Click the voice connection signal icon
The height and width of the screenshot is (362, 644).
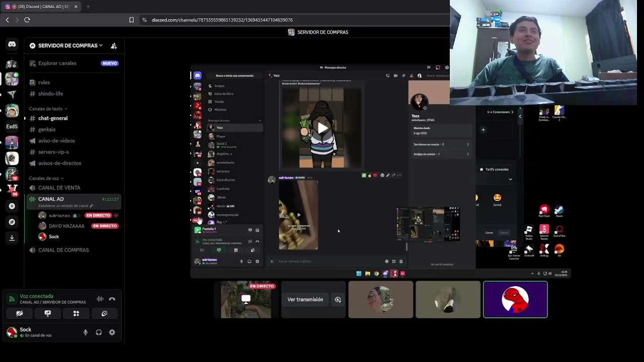pos(12,299)
